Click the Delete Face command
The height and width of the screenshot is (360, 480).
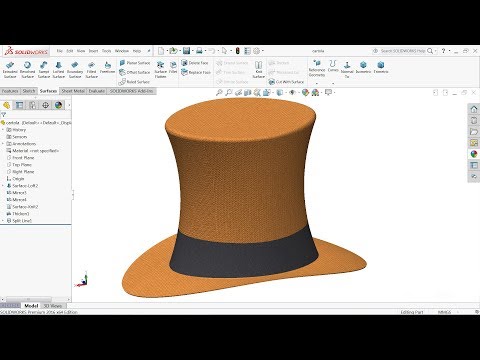(x=195, y=63)
